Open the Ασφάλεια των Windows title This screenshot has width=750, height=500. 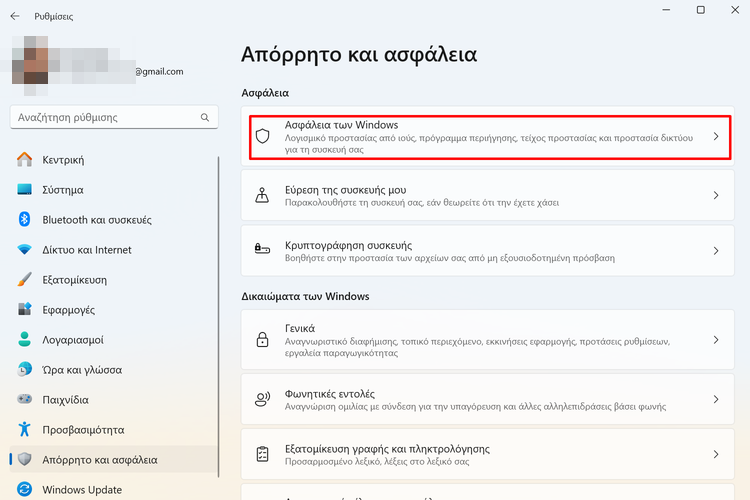341,125
